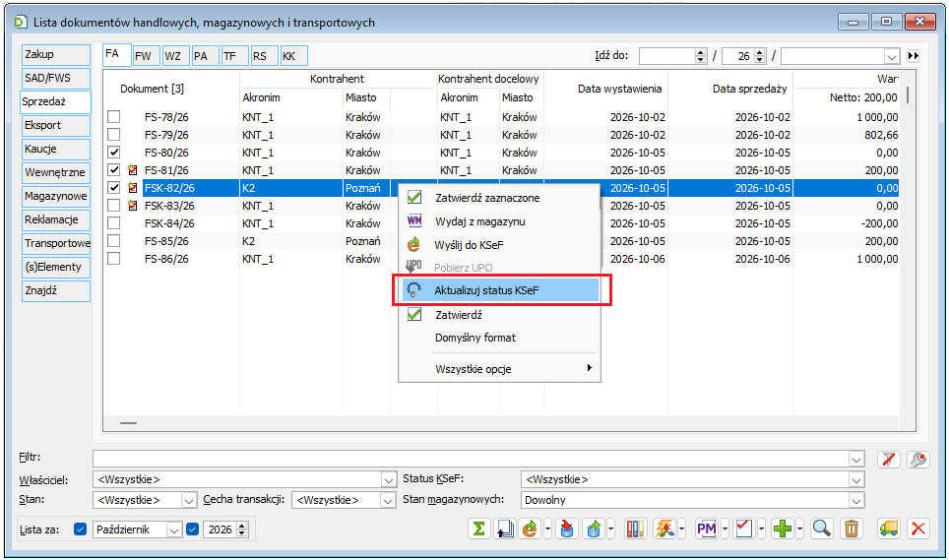Screen dimensions: 949x560
Task: Untick the checkbox for FS-81/26
Action: (114, 170)
